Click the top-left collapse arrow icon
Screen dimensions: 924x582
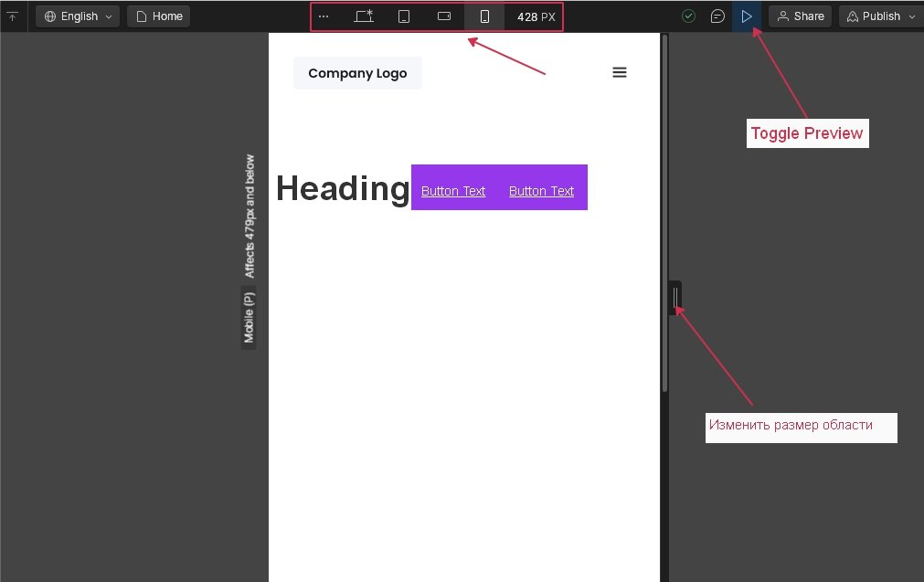(13, 16)
